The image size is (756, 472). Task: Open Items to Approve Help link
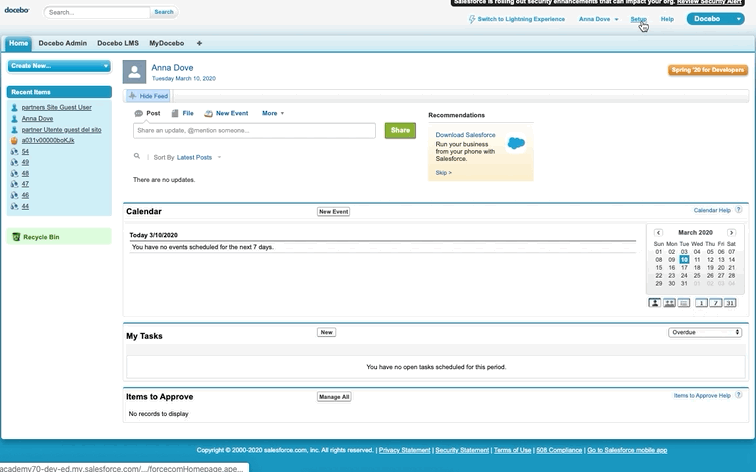click(702, 395)
